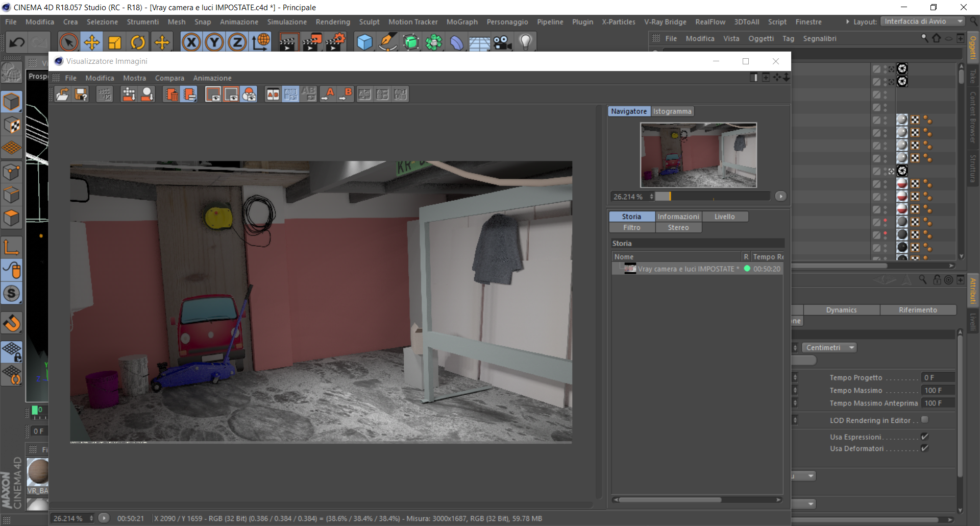Screen dimensions: 980x526
Task: Click the green Array modeling icon
Action: point(434,42)
